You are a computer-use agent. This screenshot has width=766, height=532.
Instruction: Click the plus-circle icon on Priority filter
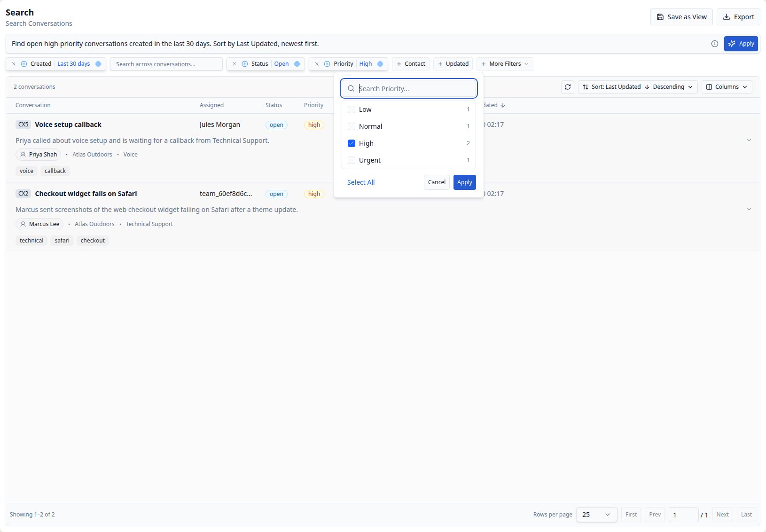pos(327,64)
